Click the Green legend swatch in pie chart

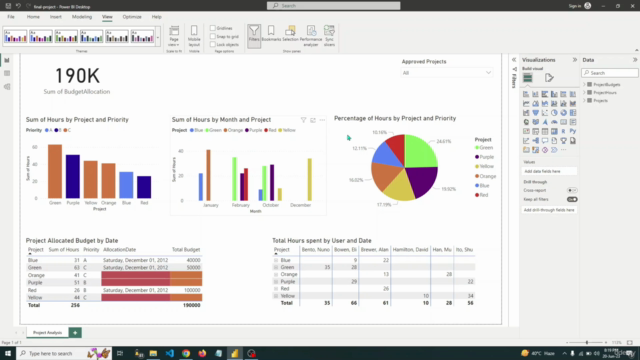pos(477,148)
